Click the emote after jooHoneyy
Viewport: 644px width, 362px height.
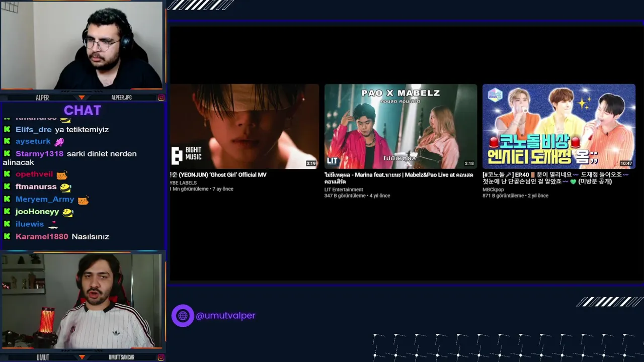68,213
